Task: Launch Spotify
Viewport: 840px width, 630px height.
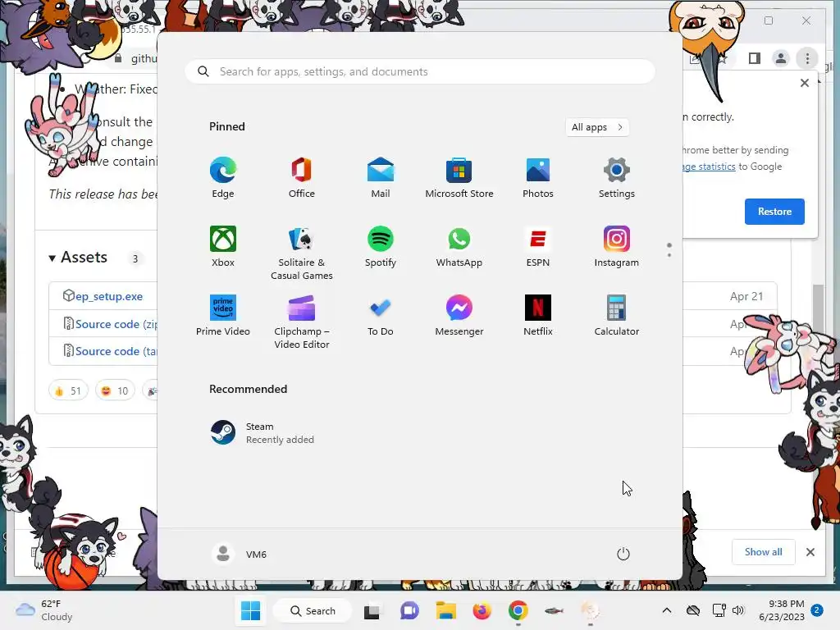Action: pos(381,246)
